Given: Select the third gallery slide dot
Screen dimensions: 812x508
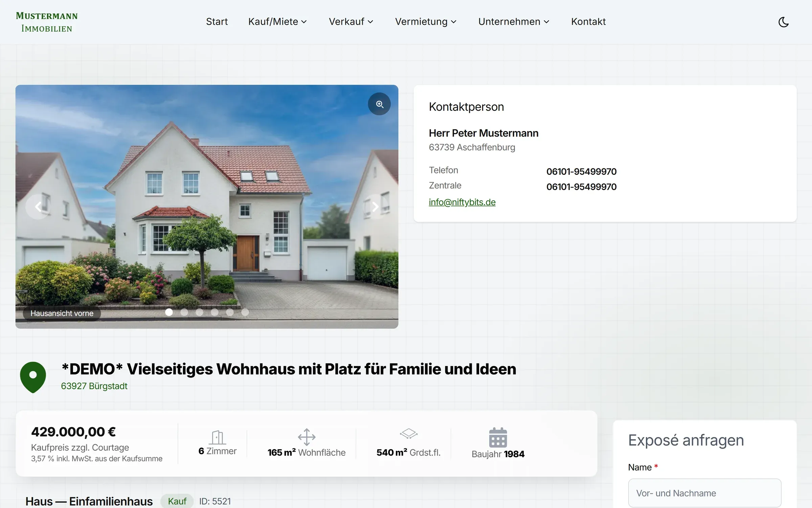Looking at the screenshot, I should coord(199,312).
